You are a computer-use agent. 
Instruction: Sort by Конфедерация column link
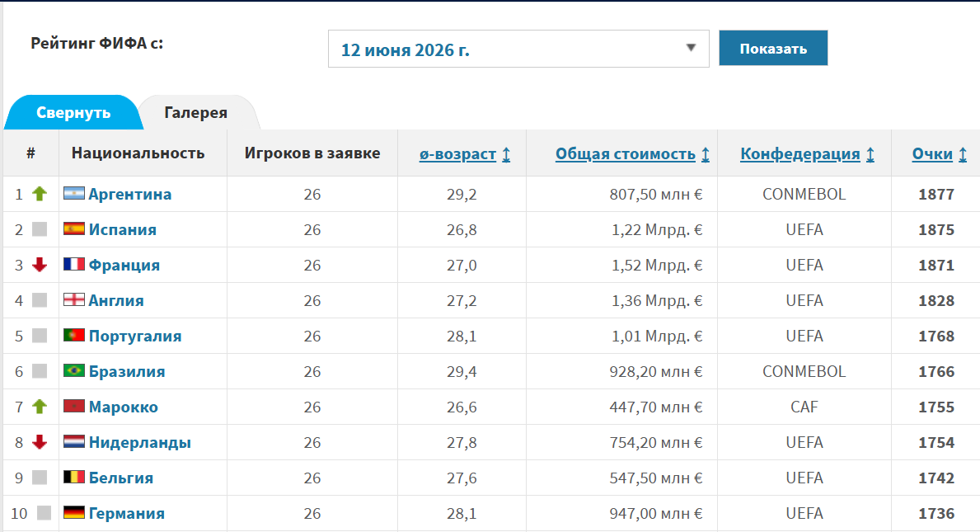pos(800,153)
